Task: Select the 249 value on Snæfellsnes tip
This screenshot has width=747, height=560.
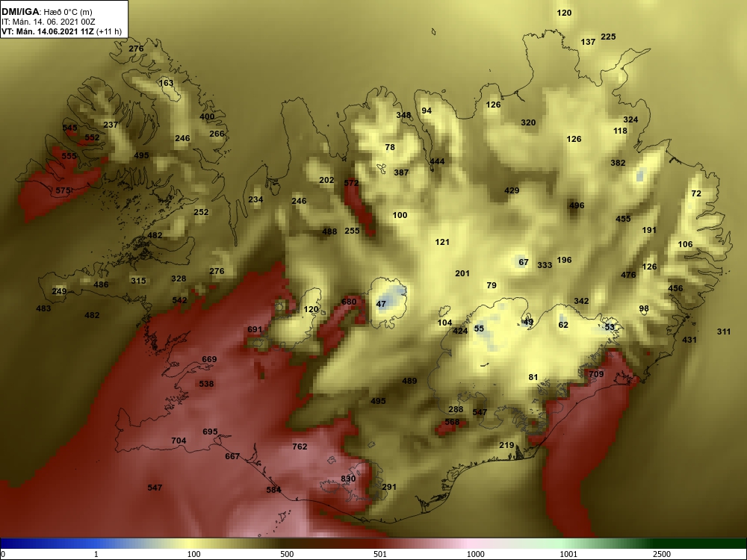Action: 59,291
